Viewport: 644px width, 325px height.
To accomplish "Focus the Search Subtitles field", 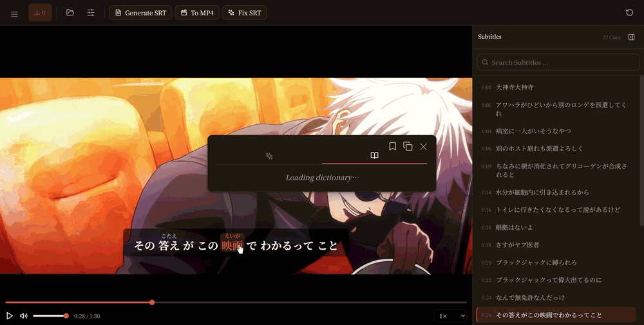I will [558, 62].
